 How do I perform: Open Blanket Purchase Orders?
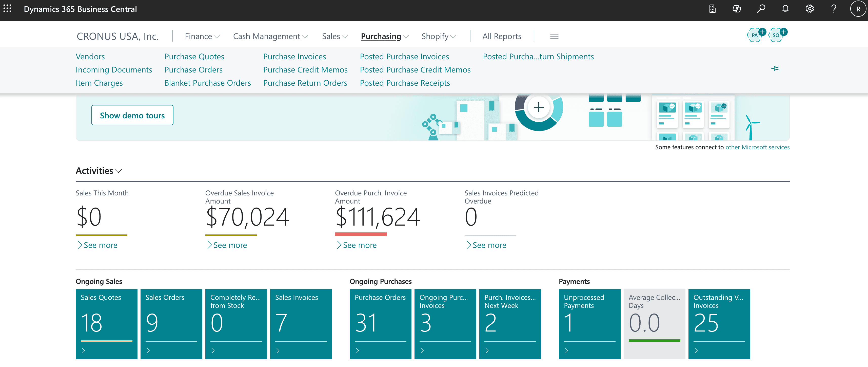pyautogui.click(x=208, y=83)
